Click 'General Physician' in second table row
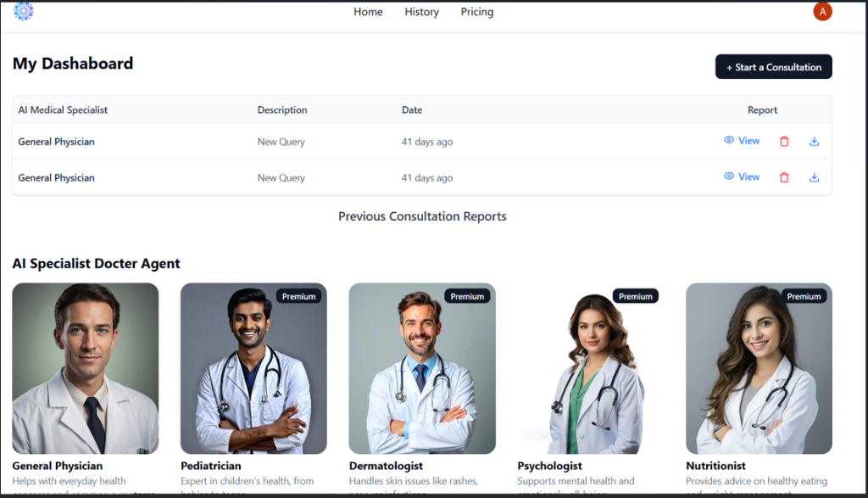Viewport: 868px width, 498px height. 57,178
